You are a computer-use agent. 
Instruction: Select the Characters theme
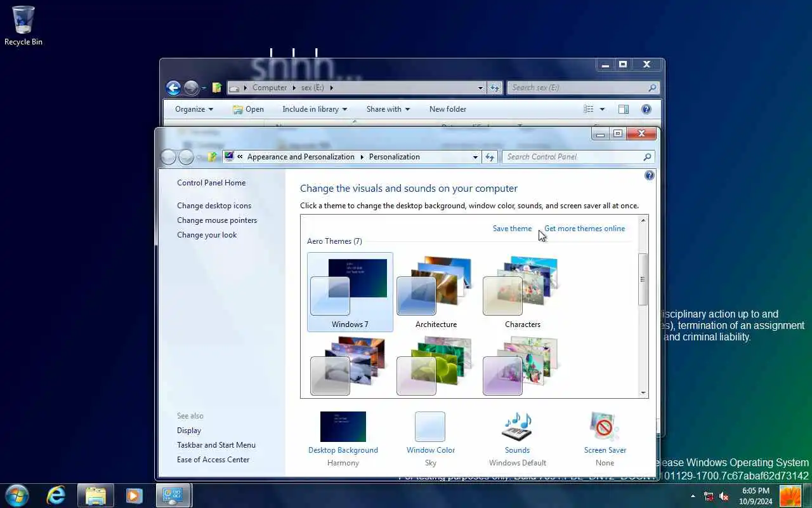point(523,292)
